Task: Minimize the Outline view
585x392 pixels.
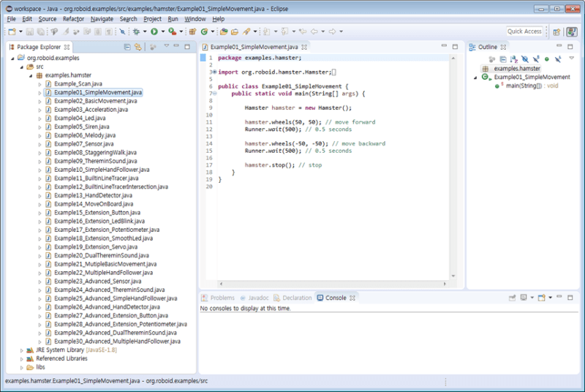Action: (559, 46)
